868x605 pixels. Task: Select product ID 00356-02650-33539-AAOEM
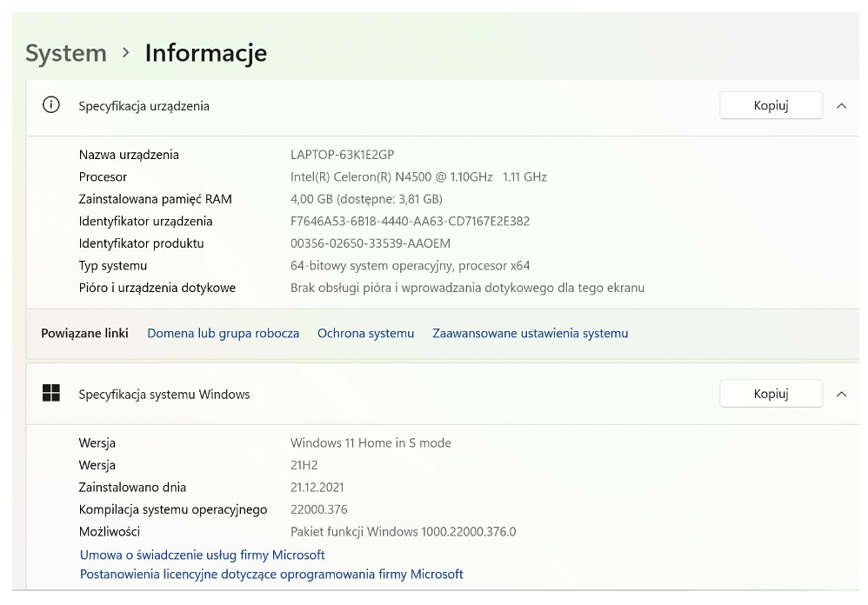point(371,243)
